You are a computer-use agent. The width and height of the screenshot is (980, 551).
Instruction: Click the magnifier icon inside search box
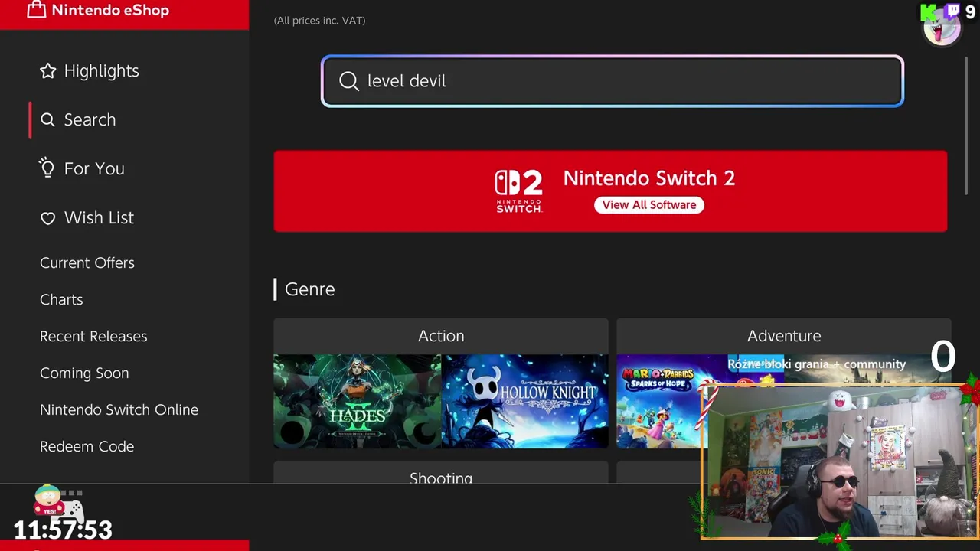[x=349, y=81]
